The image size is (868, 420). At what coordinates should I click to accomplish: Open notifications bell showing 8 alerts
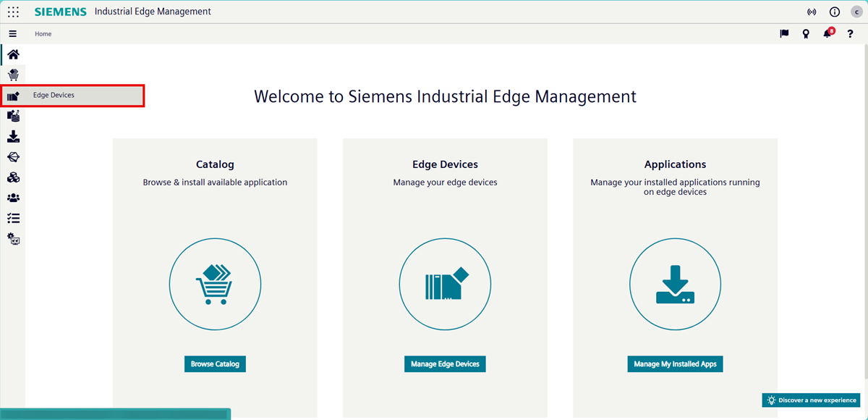click(827, 33)
